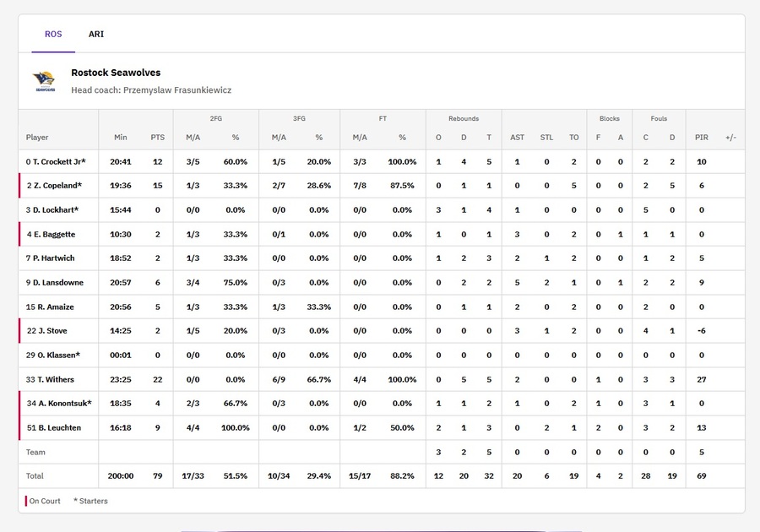Open player 7 P. Hartwich
Screen dimensions: 760x532
point(51,258)
